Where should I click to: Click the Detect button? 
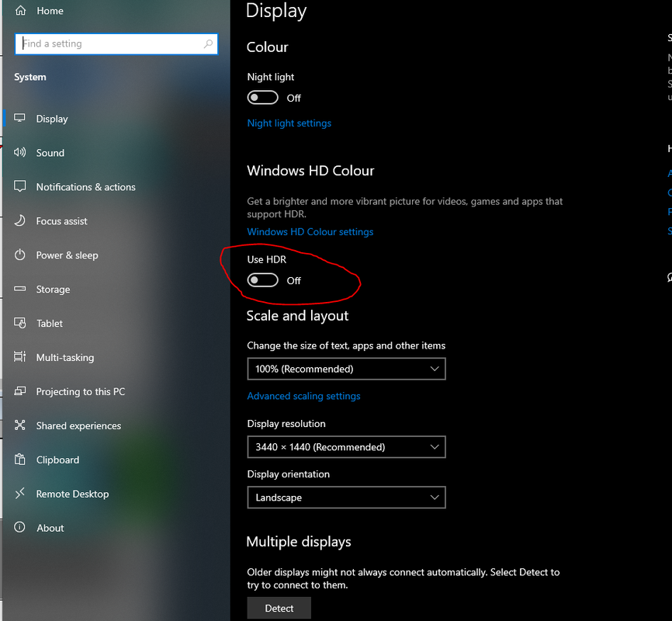point(279,608)
